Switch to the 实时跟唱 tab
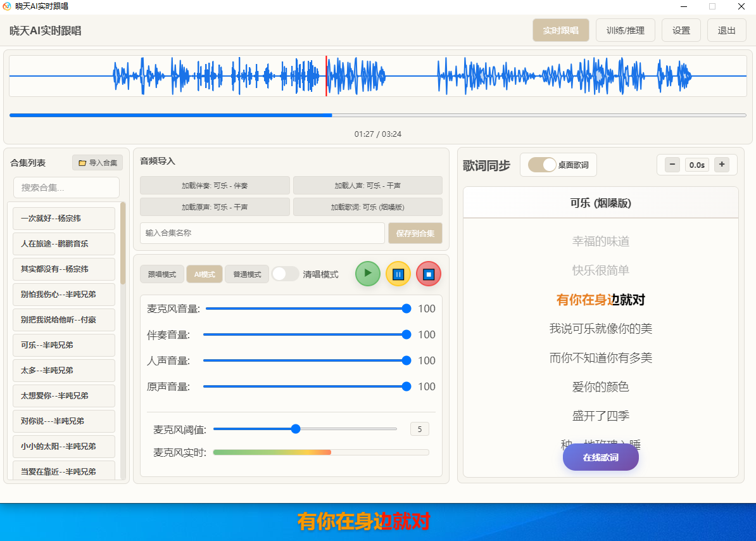This screenshot has width=756, height=541. (x=560, y=30)
